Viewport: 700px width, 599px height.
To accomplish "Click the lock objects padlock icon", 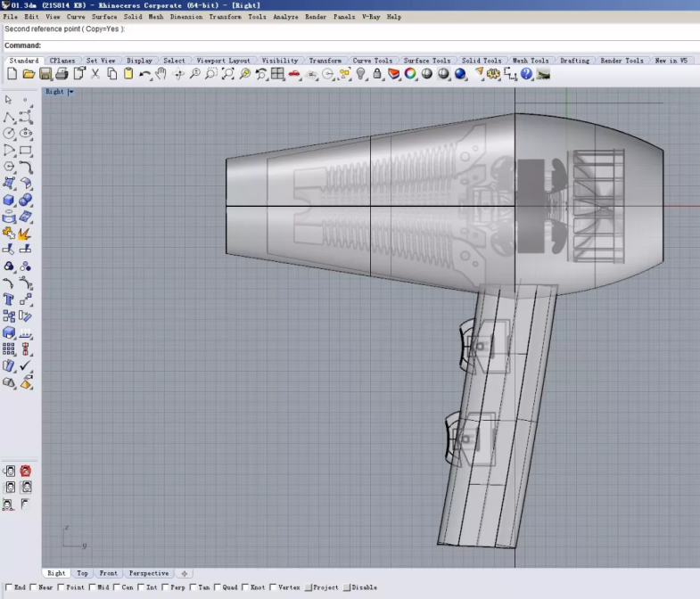I will point(377,74).
